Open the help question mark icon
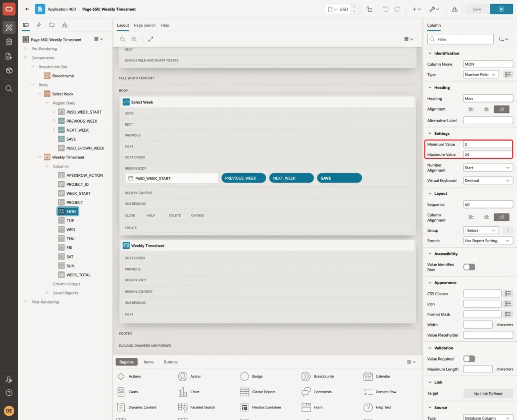Image resolution: width=517 pixels, height=420 pixels. click(x=9, y=393)
